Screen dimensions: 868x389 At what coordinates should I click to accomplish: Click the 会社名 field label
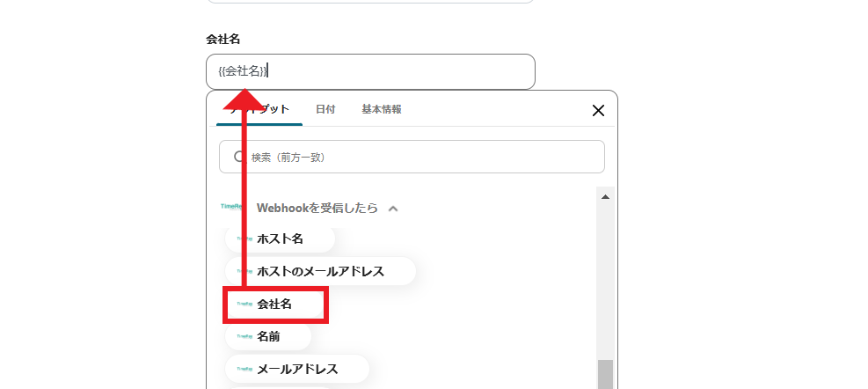tap(222, 40)
